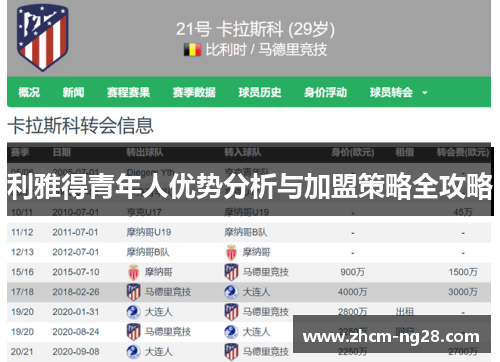Viewport: 500px width, 362px height.
Task: Click the 转出球队 column header
Action: click(145, 153)
